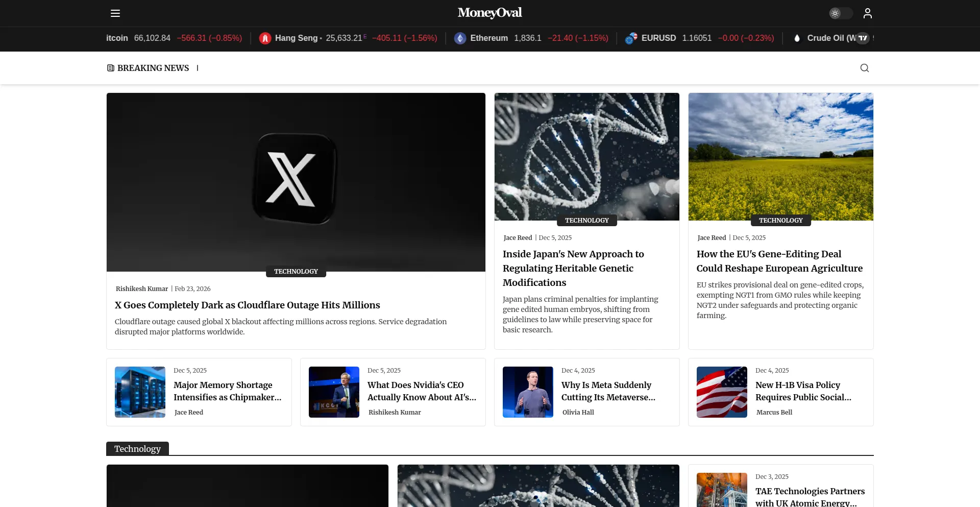Click TECHNOLOGY tag on Japan genetic article
The width and height of the screenshot is (980, 507).
pyautogui.click(x=587, y=221)
